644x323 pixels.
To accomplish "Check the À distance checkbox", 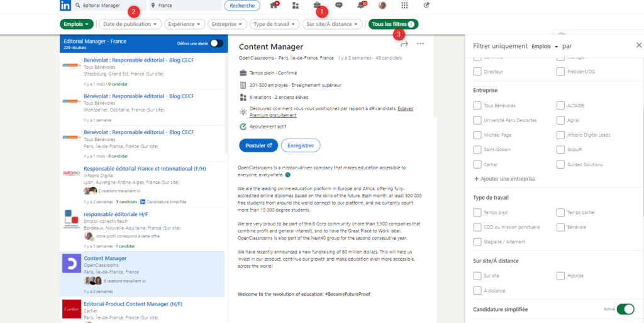I will point(477,290).
